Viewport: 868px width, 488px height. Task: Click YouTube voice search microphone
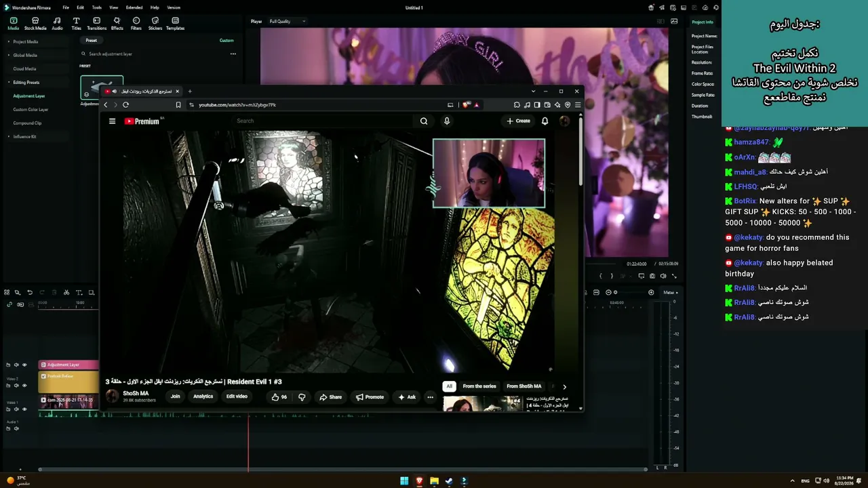click(x=446, y=121)
